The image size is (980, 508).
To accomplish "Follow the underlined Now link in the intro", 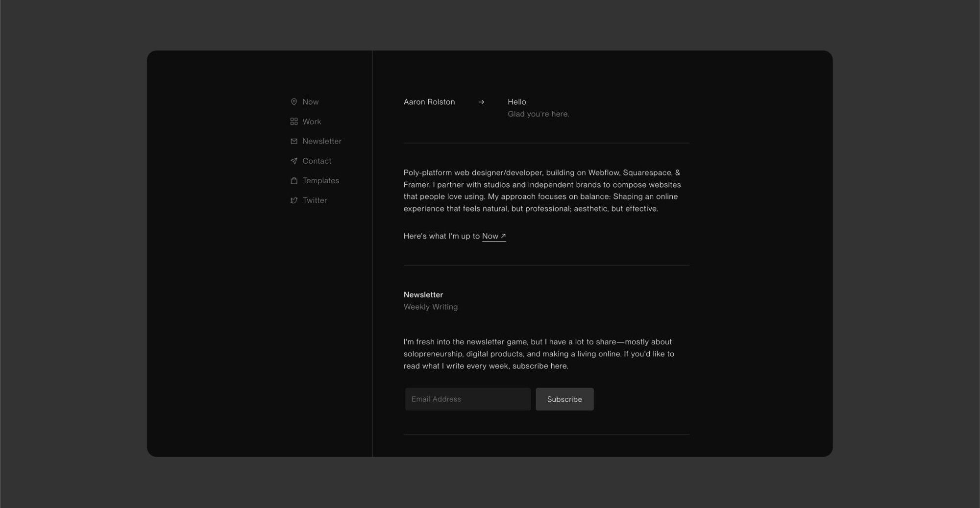I will (490, 236).
